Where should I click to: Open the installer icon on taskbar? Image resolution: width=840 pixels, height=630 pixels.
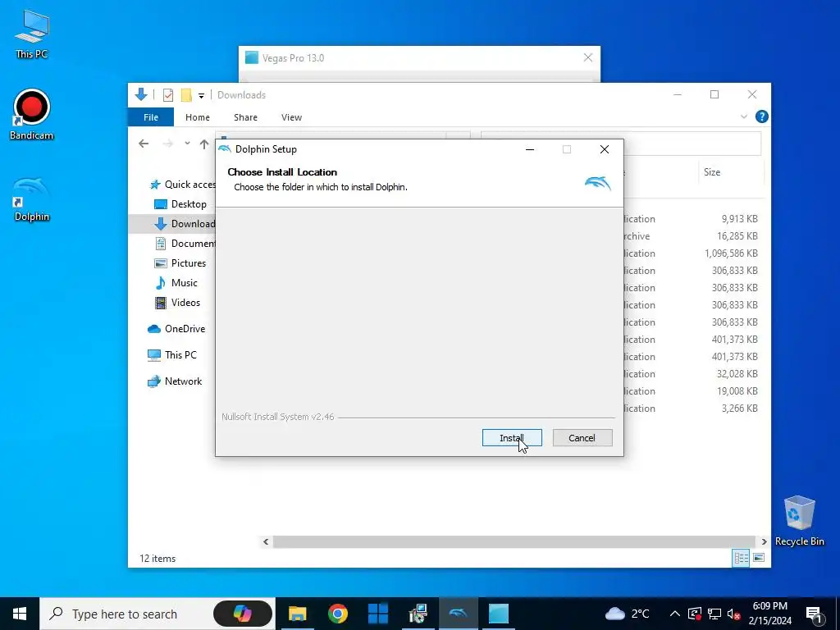coord(418,614)
